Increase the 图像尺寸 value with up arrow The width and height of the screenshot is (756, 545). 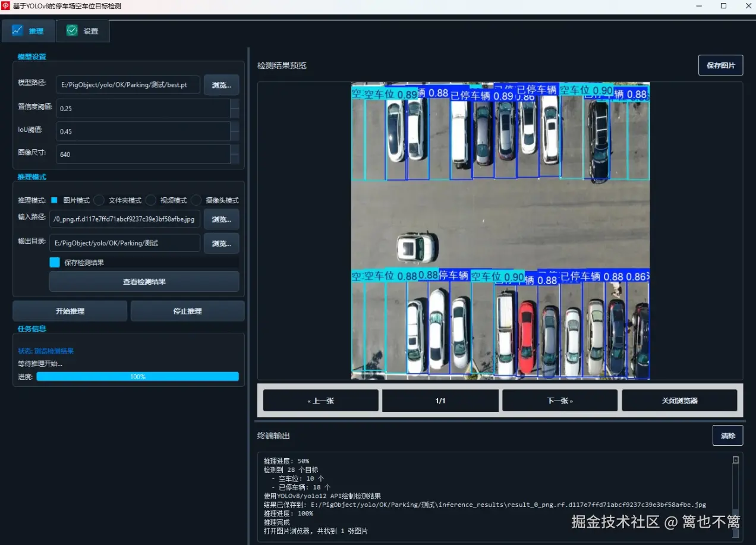pos(235,149)
